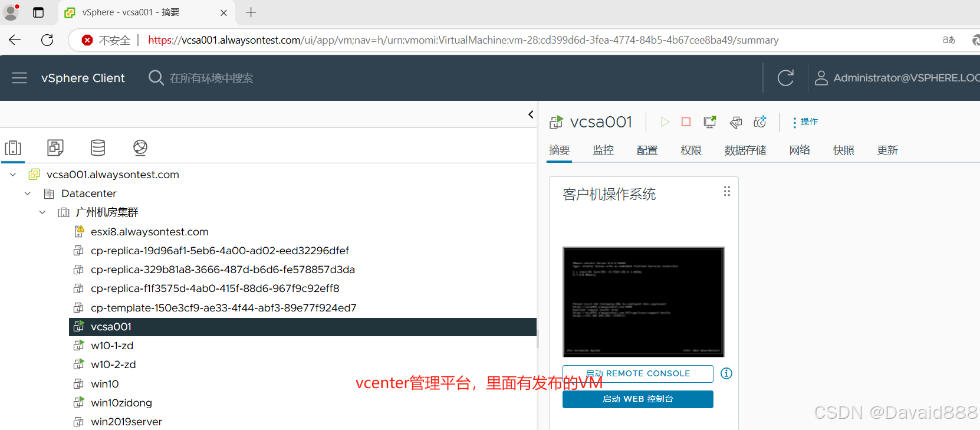Select VM cp-replica-329b81a8-3666-487d-b6d6-fe578857d3da
This screenshot has width=980, height=430.
click(223, 270)
